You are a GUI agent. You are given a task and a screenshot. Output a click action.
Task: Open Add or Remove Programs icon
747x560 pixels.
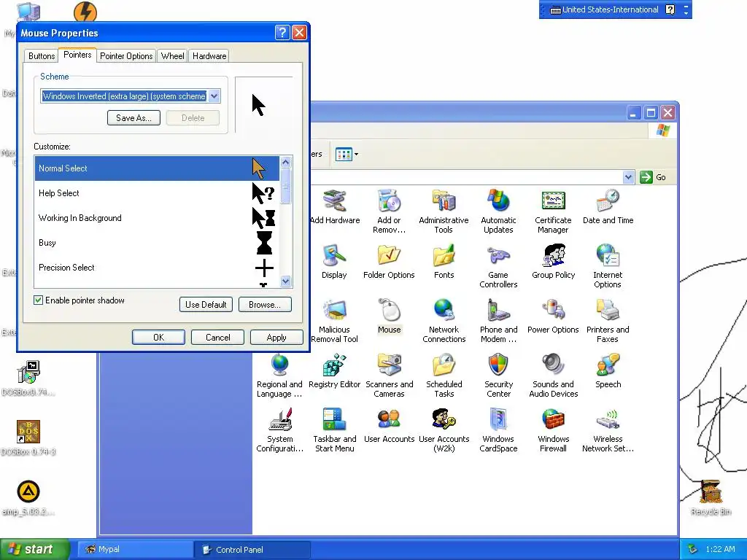tap(390, 201)
